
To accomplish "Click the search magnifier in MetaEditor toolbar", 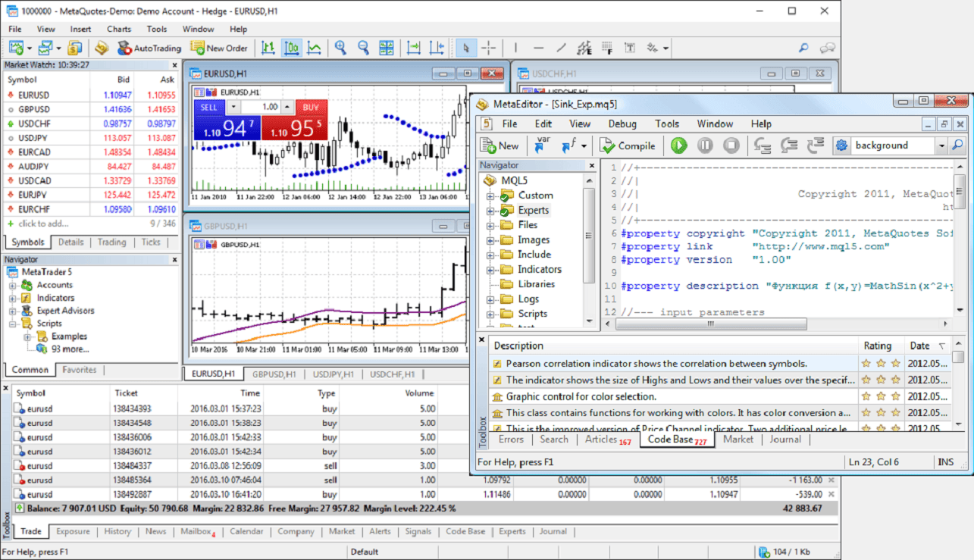I will tap(958, 145).
